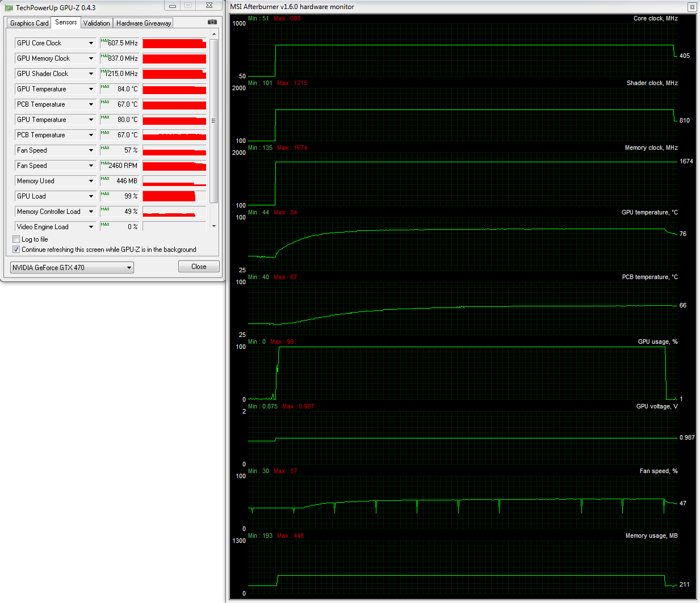Open the NVIDIA GeForce GTX 470 selector
Image resolution: width=700 pixels, height=603 pixels.
(x=72, y=268)
